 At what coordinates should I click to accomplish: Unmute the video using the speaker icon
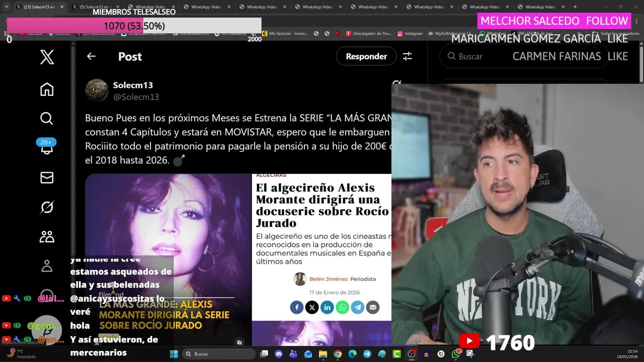pyautogui.click(x=239, y=342)
